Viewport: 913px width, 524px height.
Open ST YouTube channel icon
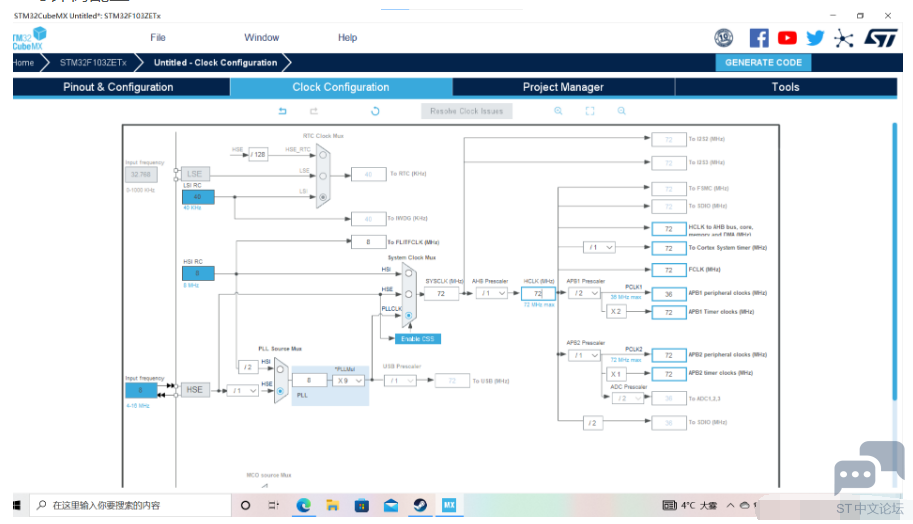[787, 38]
